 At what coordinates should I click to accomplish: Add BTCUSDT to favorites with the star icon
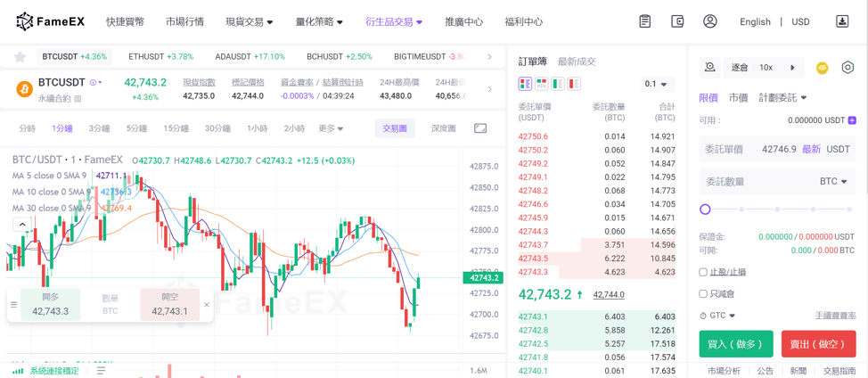[x=20, y=57]
